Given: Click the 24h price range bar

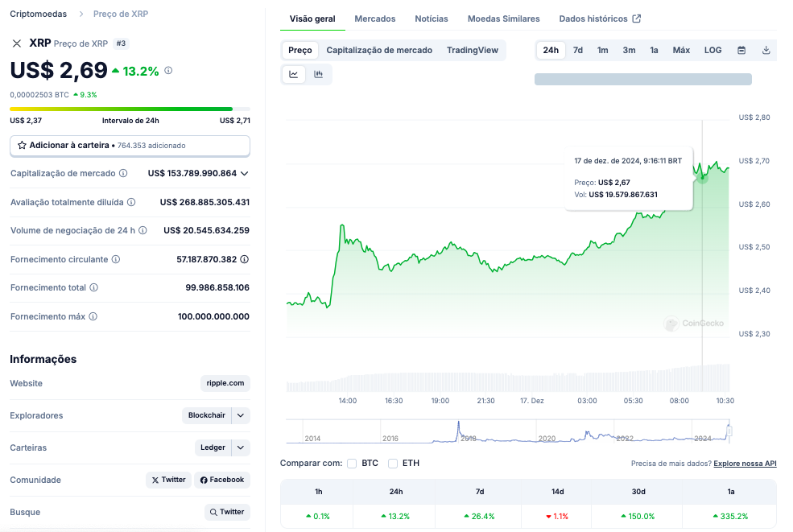Looking at the screenshot, I should [x=130, y=109].
